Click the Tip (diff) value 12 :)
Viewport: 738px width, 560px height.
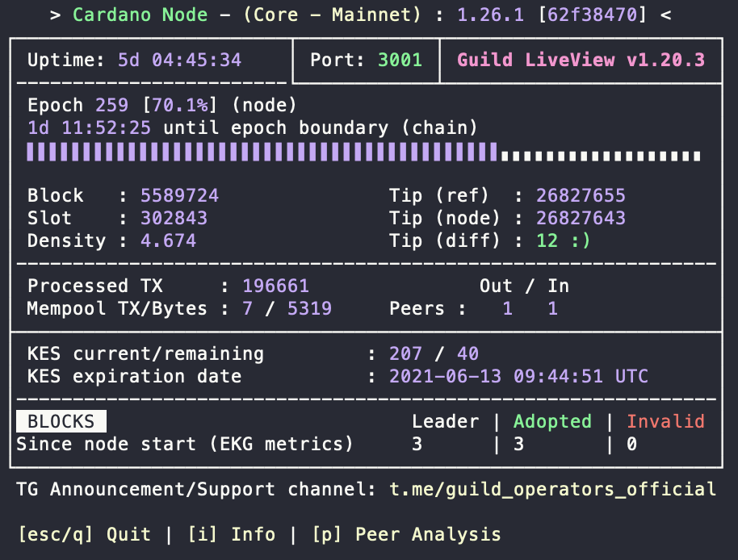563,240
